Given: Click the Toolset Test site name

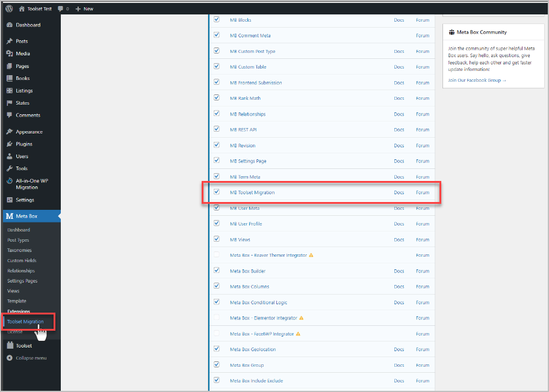Looking at the screenshot, I should coord(40,9).
